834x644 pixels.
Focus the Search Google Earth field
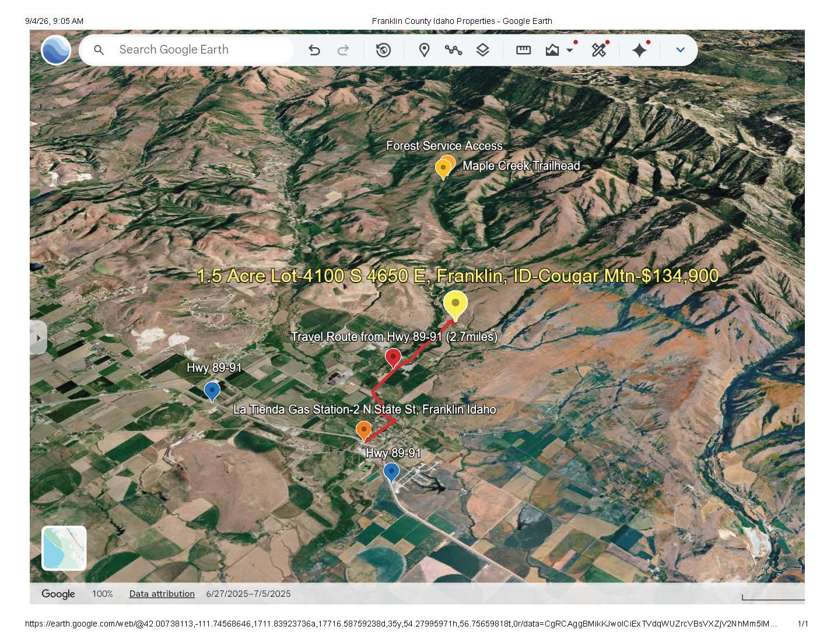click(x=186, y=50)
